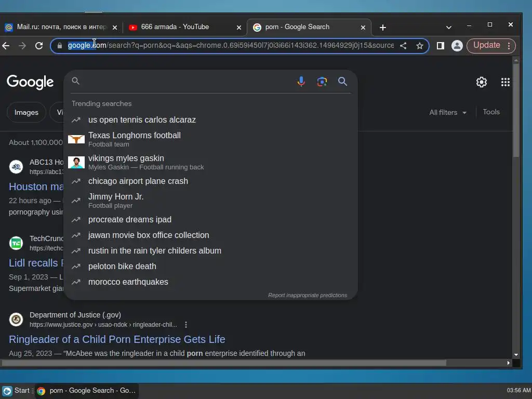This screenshot has height=399, width=532.
Task: Click the scroll down arrow
Action: [516, 355]
